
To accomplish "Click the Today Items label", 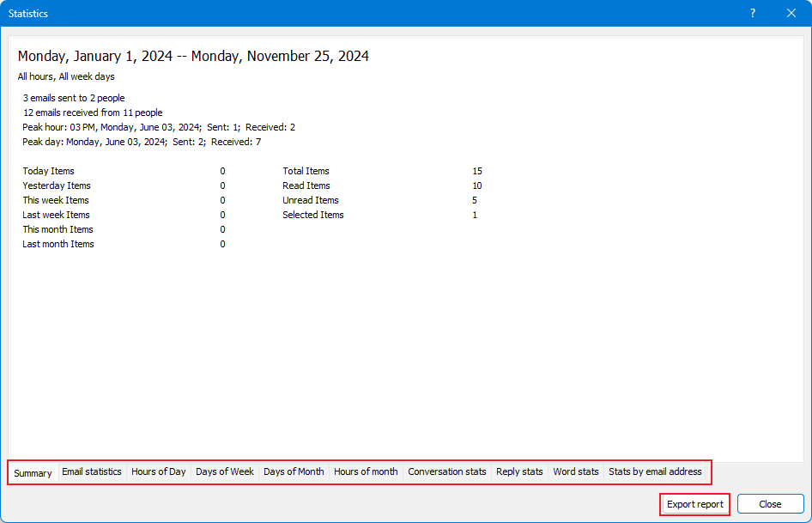I will click(48, 171).
